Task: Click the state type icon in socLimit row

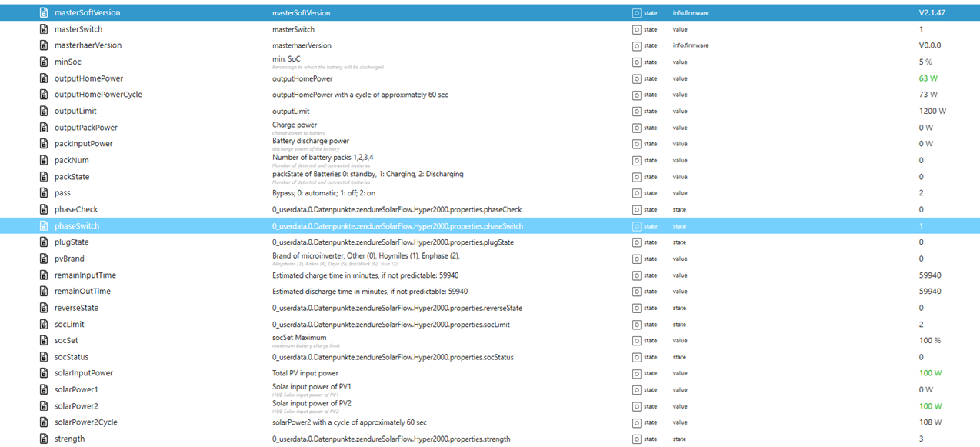Action: [636, 325]
